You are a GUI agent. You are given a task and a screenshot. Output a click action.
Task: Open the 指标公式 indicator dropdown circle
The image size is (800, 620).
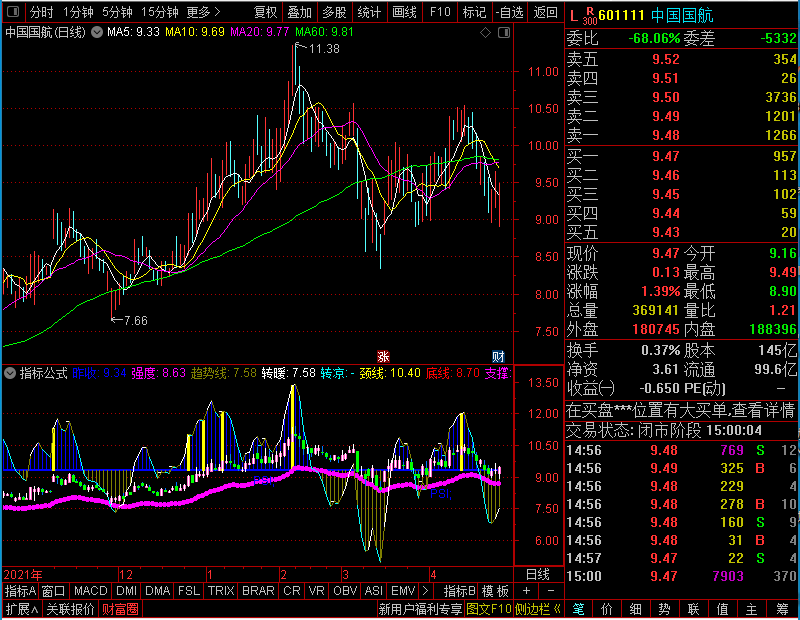10,373
